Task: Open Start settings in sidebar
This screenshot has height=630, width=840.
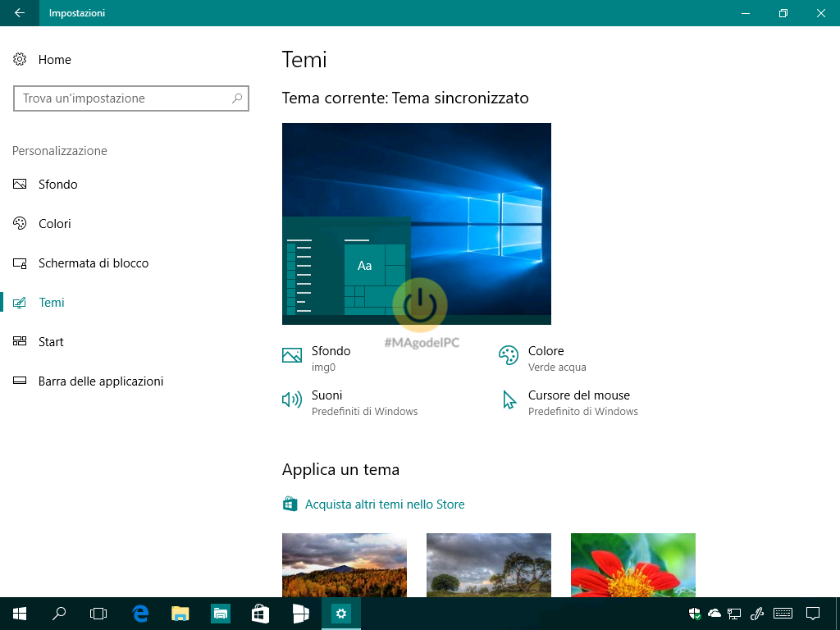Action: (51, 342)
